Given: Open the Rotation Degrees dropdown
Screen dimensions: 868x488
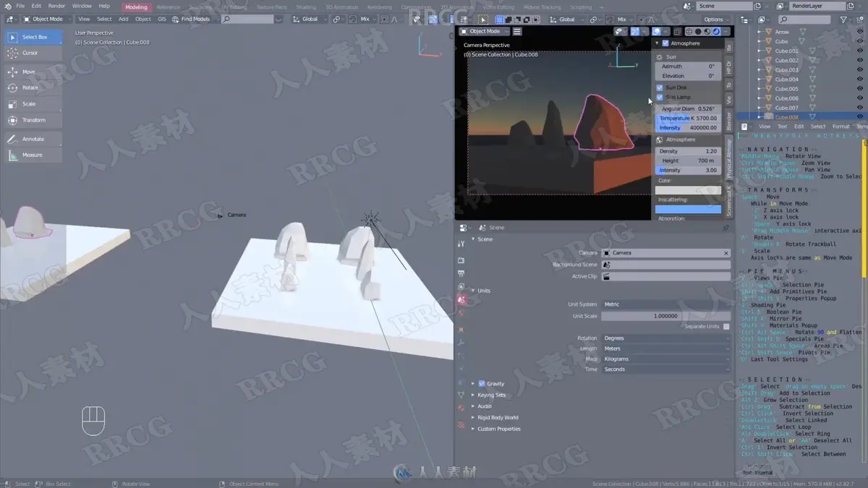Looking at the screenshot, I should point(665,338).
